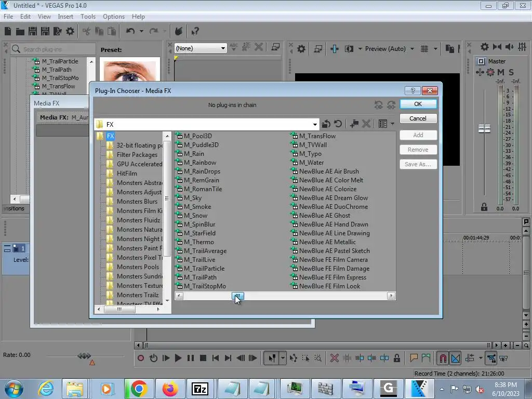This screenshot has width=532, height=399.
Task: Toggle the Master fader lock icon
Action: coord(484,207)
